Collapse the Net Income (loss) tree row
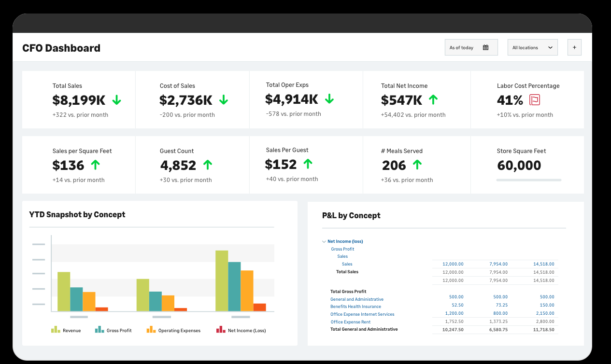611x364 pixels. [x=324, y=241]
